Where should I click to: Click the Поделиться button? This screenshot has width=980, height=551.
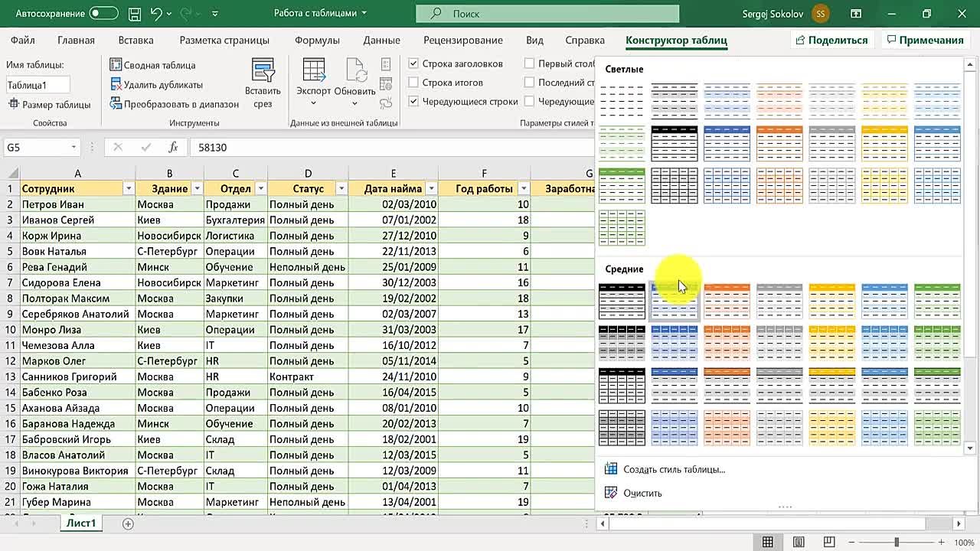click(832, 40)
